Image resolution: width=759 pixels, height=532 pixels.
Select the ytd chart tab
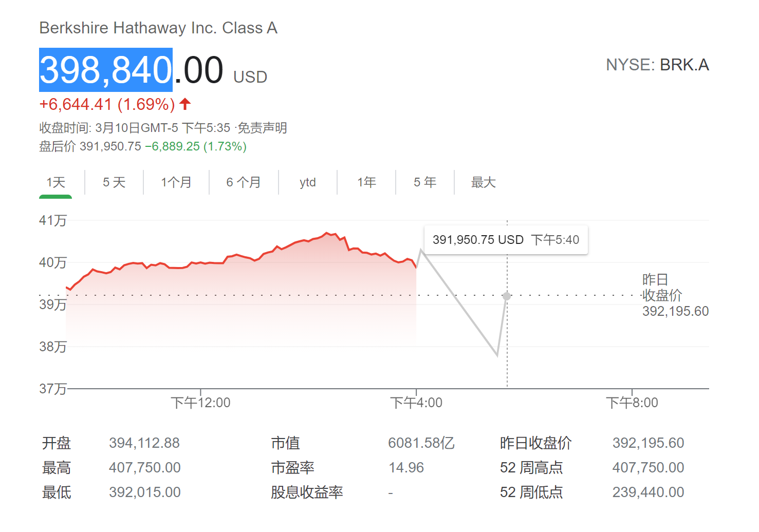308,182
